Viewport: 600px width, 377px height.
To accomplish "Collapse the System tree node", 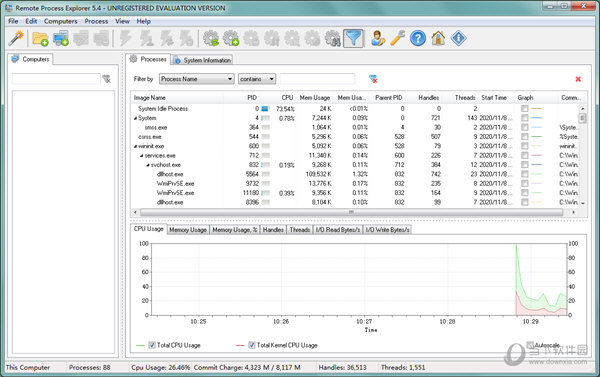I will (x=135, y=118).
